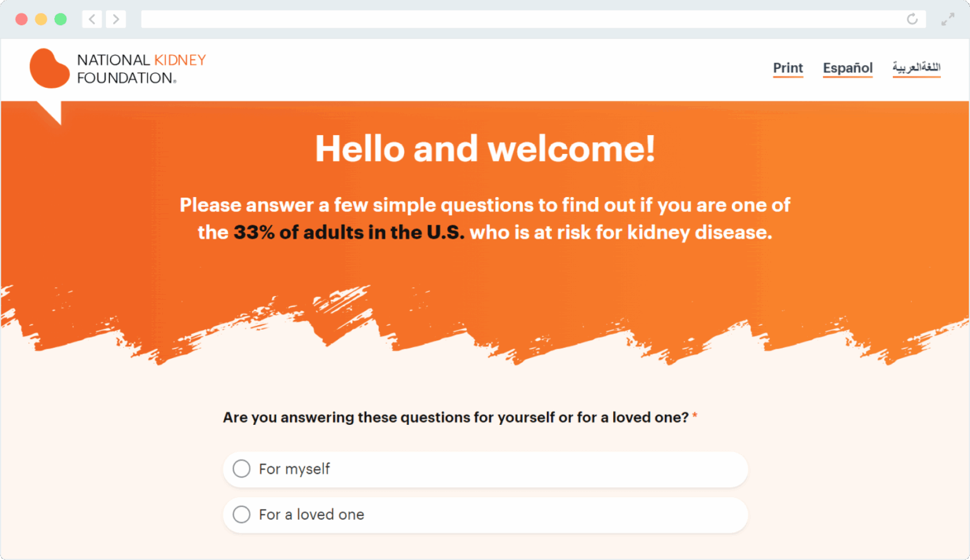Viewport: 970px width, 560px height.
Task: Switch to the Arabic language link
Action: click(916, 67)
